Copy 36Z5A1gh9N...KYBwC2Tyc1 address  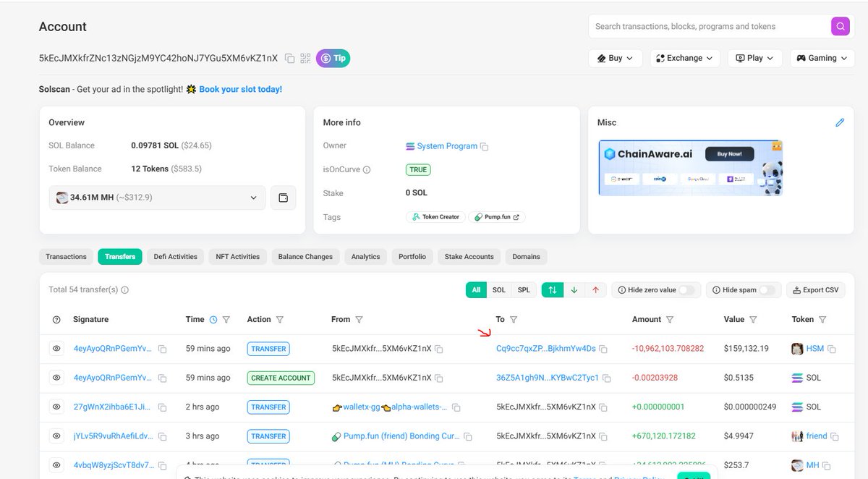click(606, 378)
